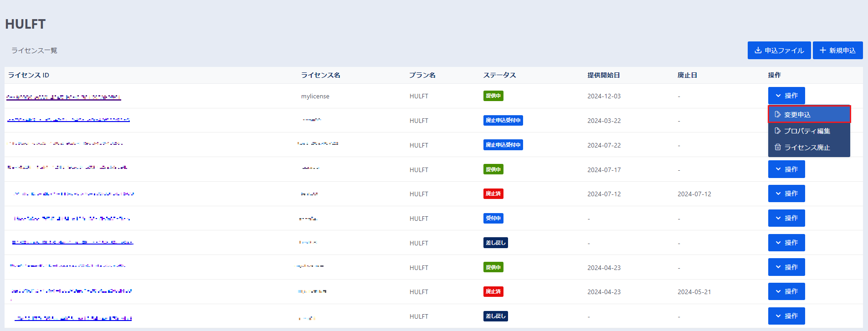Viewport: 868px width, 331px height.
Task: Click the edit icon beside プロパティ編集
Action: [778, 131]
